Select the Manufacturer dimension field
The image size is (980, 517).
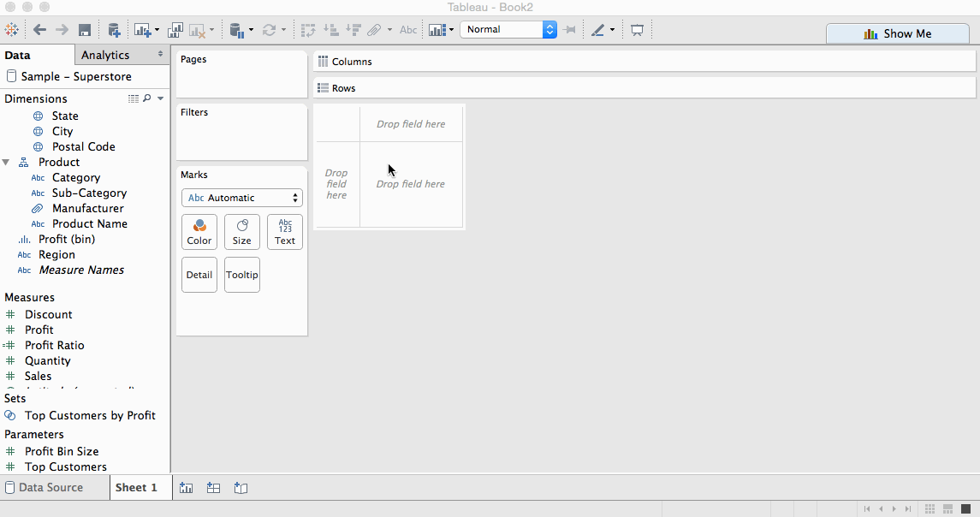88,208
